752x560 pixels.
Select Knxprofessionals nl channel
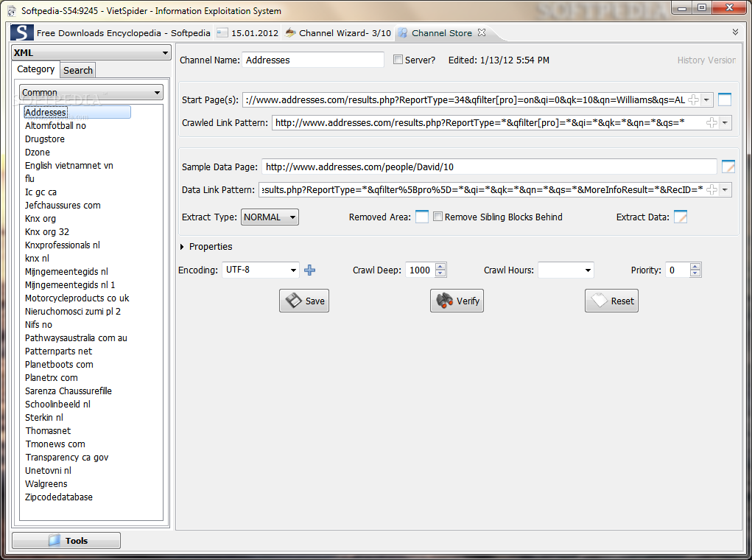pyautogui.click(x=63, y=245)
